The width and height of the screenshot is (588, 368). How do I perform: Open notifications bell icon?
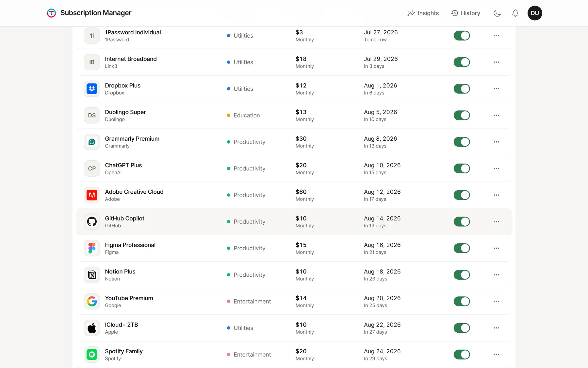coord(515,13)
